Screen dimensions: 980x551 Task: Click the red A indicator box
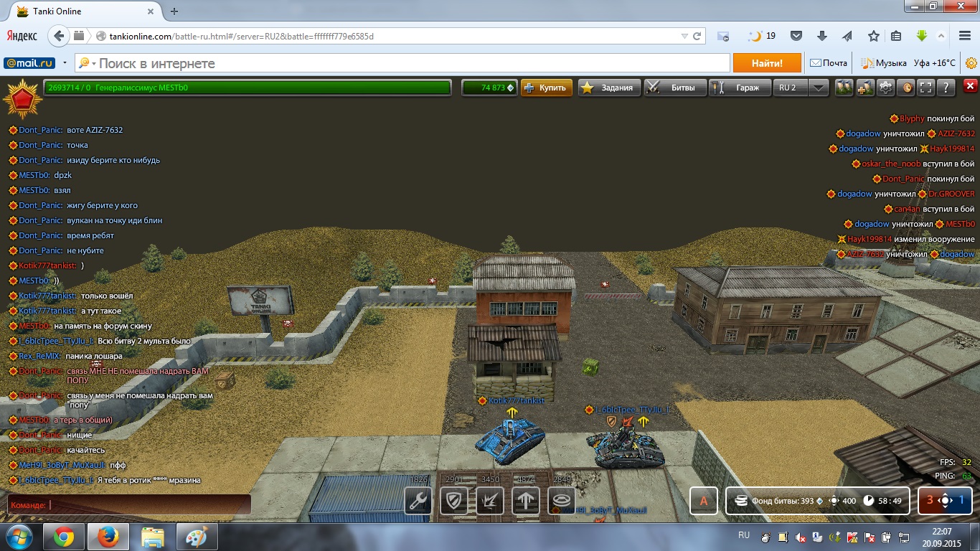pos(704,501)
